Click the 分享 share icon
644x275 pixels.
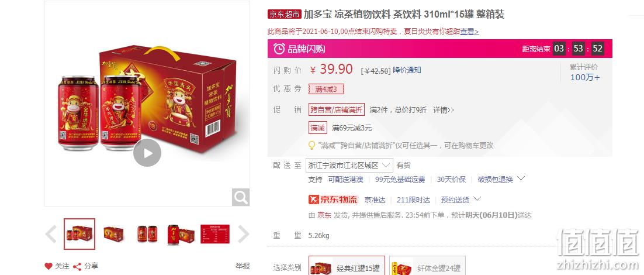point(77,266)
